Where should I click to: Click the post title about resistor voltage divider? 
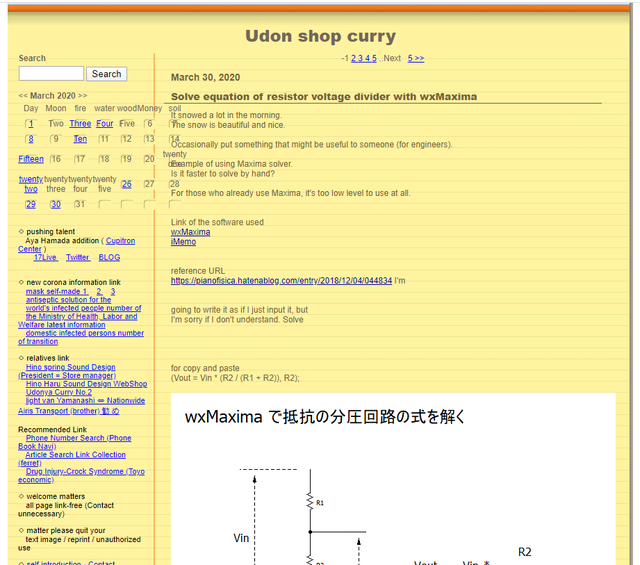[324, 97]
